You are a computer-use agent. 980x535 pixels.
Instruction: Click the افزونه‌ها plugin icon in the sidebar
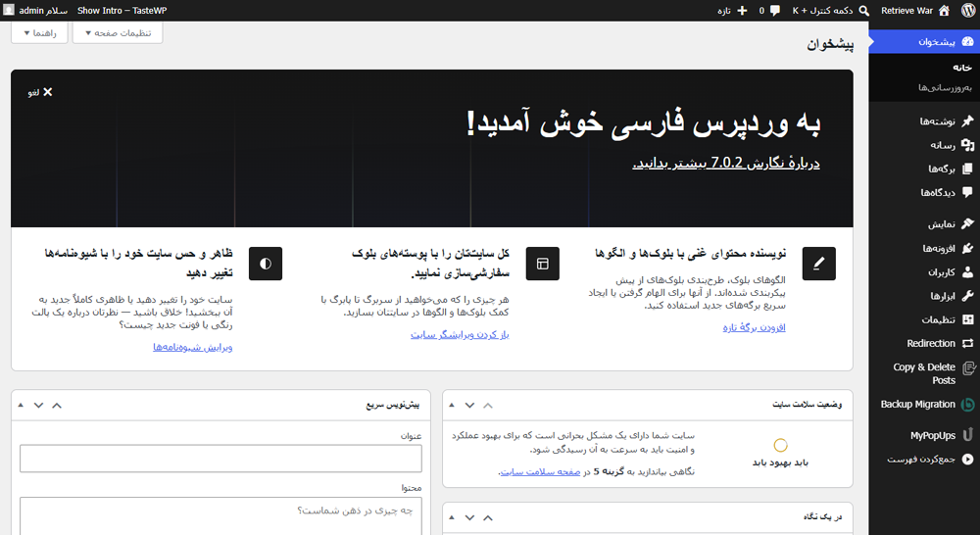coord(967,248)
